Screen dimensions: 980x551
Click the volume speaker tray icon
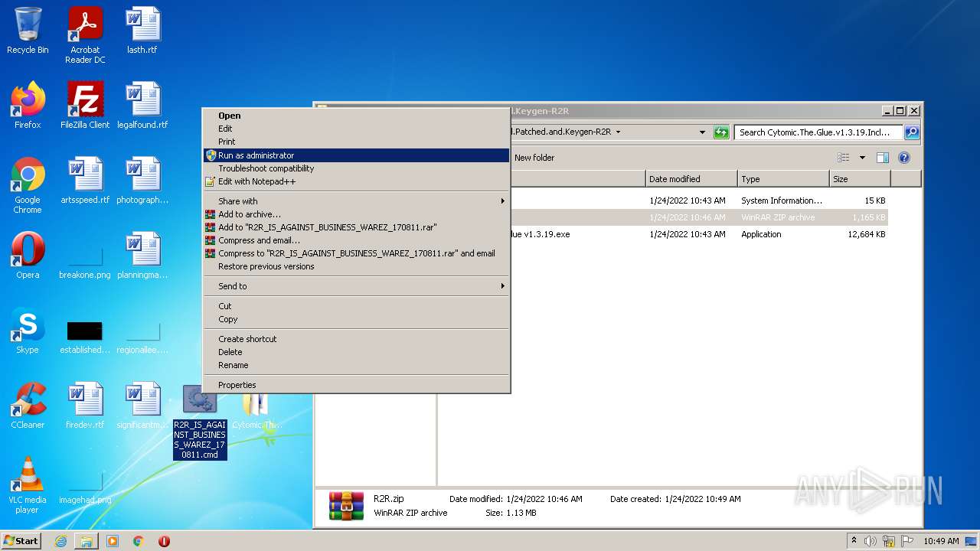[x=871, y=541]
